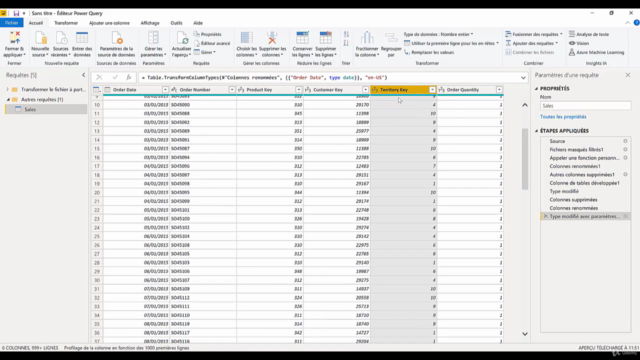The width and height of the screenshot is (640, 360).
Task: Click Order Date data type icon
Action: point(108,90)
